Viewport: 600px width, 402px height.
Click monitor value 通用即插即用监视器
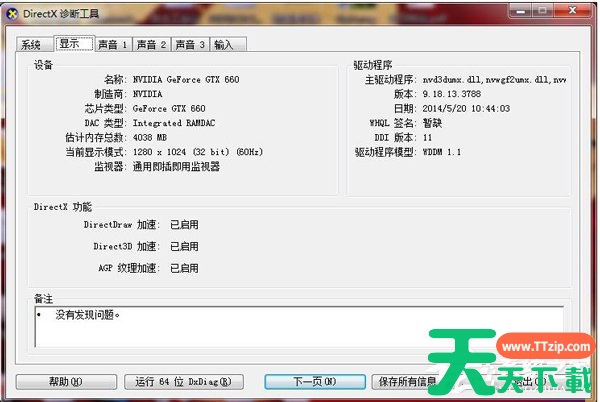(176, 167)
